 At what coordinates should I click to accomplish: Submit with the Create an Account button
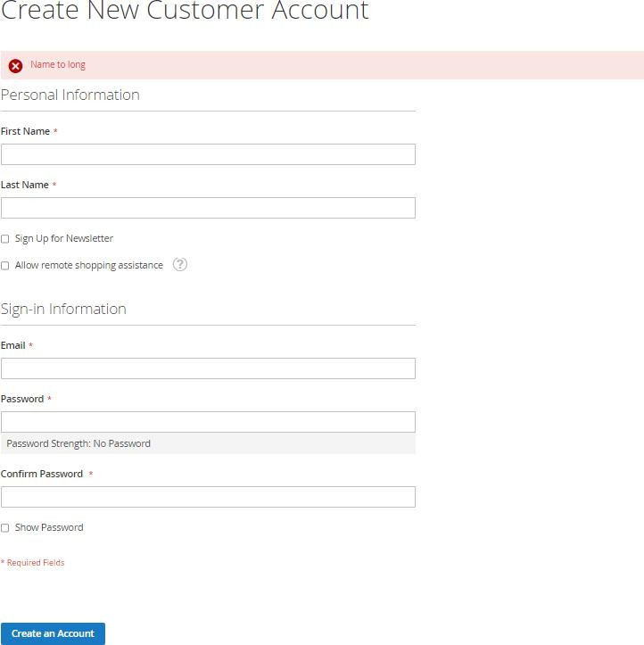pyautogui.click(x=53, y=633)
